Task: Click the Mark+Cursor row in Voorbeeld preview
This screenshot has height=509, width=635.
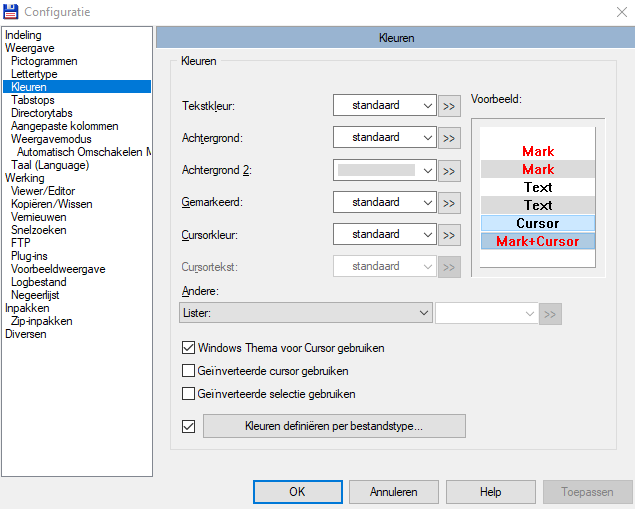Action: pyautogui.click(x=538, y=241)
